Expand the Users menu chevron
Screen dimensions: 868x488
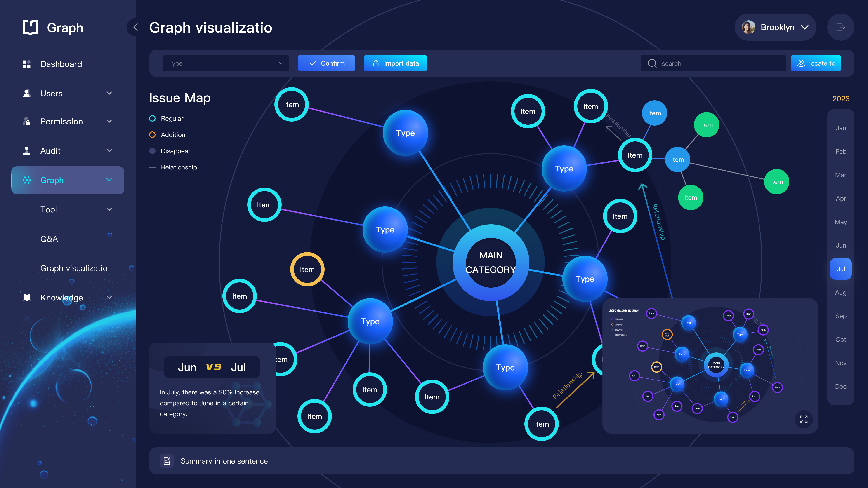click(109, 93)
